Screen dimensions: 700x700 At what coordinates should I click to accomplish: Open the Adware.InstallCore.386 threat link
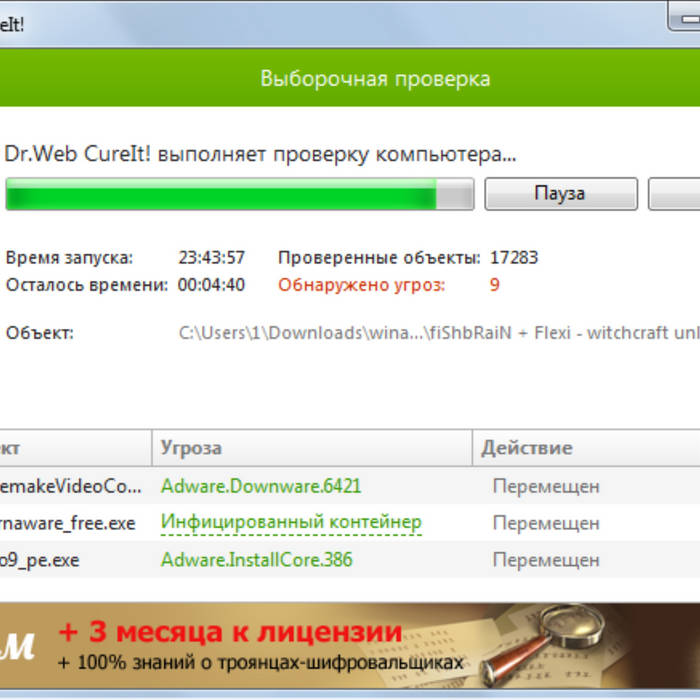(x=256, y=559)
